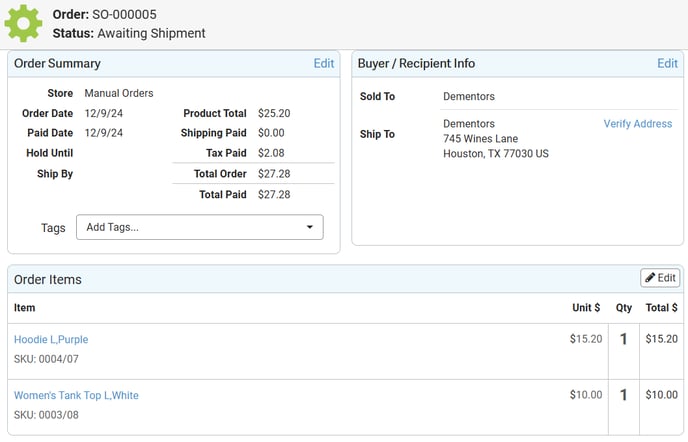Click the Total Order amount $27.28
This screenshot has width=688, height=442.
tap(274, 174)
